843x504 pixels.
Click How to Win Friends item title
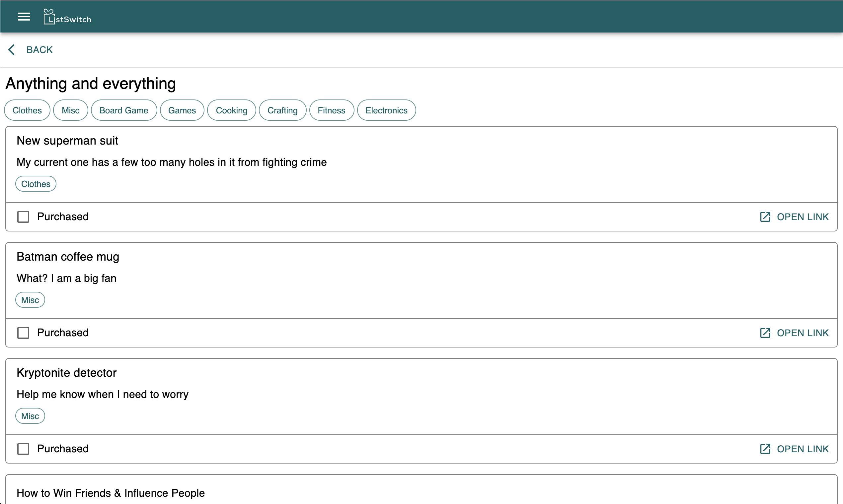pos(111,493)
